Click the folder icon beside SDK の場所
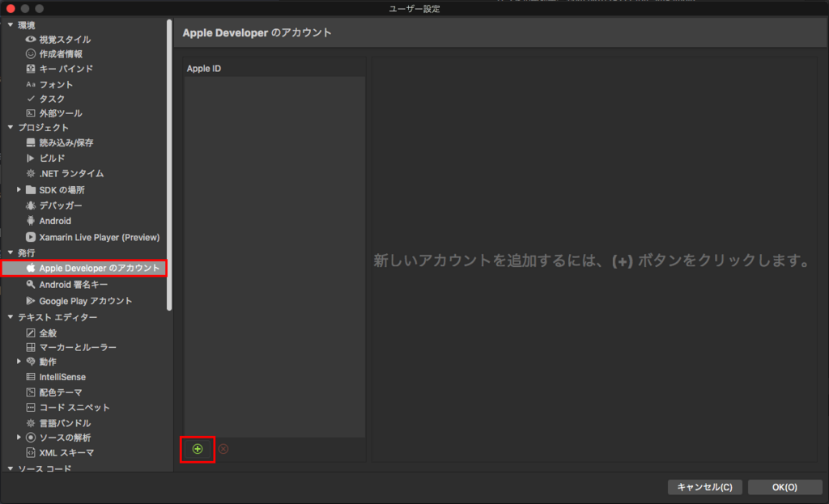This screenshot has width=829, height=504. click(31, 189)
